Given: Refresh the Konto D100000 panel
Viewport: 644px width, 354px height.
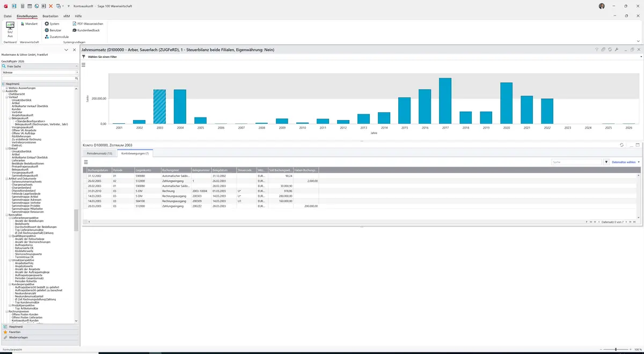Looking at the screenshot, I should tap(621, 145).
